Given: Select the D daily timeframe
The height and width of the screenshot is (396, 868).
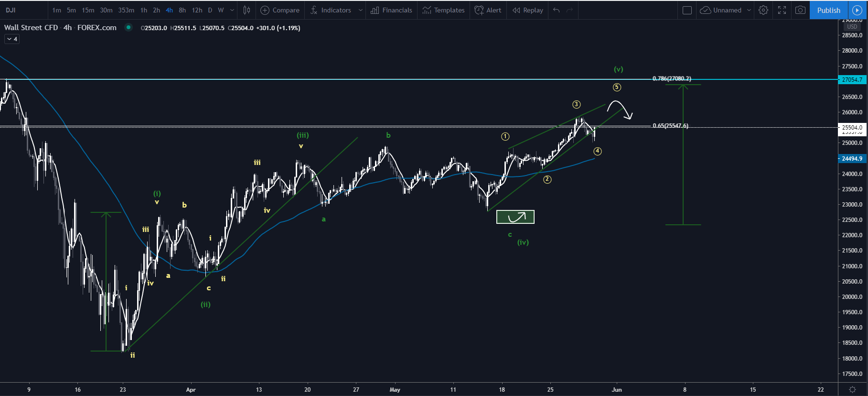Looking at the screenshot, I should (210, 10).
